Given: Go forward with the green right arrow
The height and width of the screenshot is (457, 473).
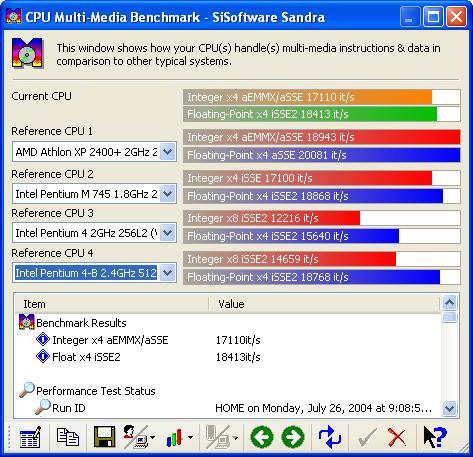Looking at the screenshot, I should point(293,437).
